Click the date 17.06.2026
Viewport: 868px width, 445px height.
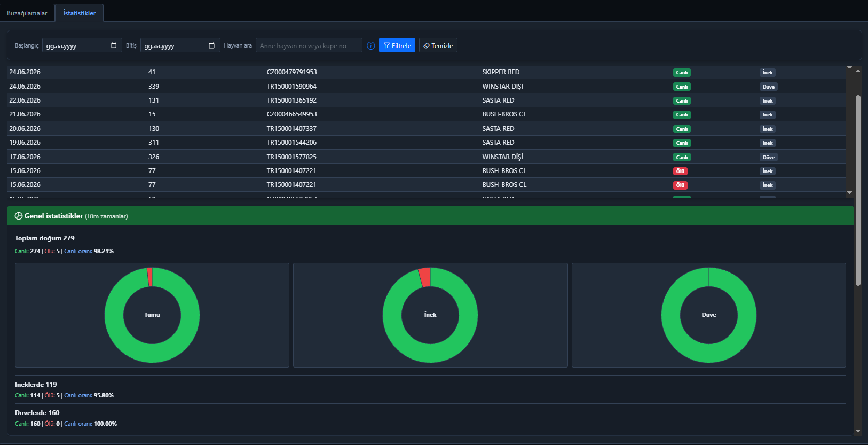click(25, 157)
